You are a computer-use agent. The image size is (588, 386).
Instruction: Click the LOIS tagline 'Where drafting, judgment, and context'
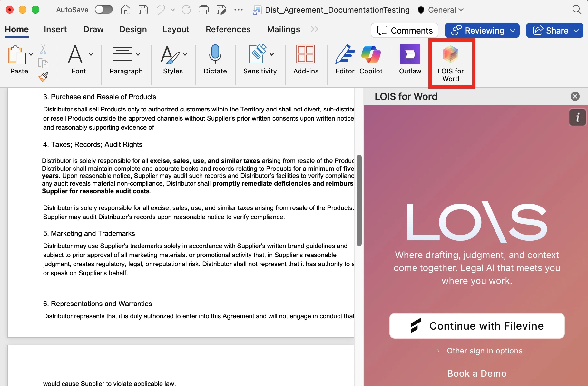click(x=477, y=255)
